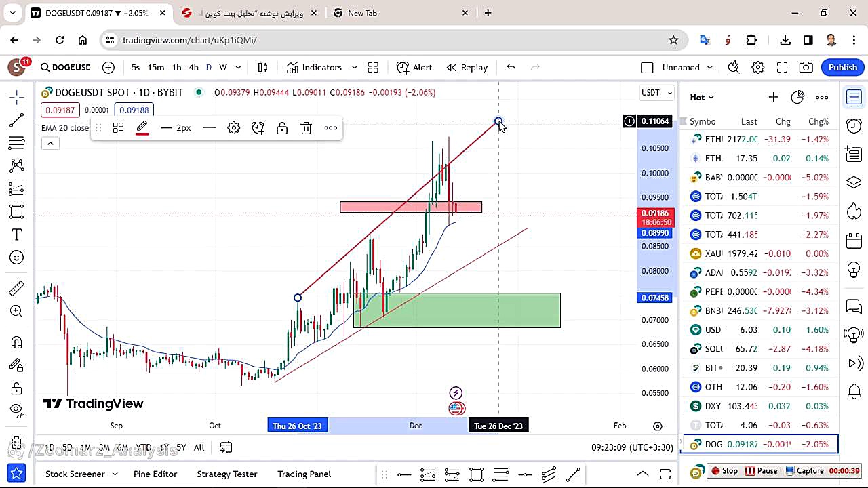The height and width of the screenshot is (488, 868).
Task: Hide all drawings with eye icon
Action: pyautogui.click(x=17, y=410)
